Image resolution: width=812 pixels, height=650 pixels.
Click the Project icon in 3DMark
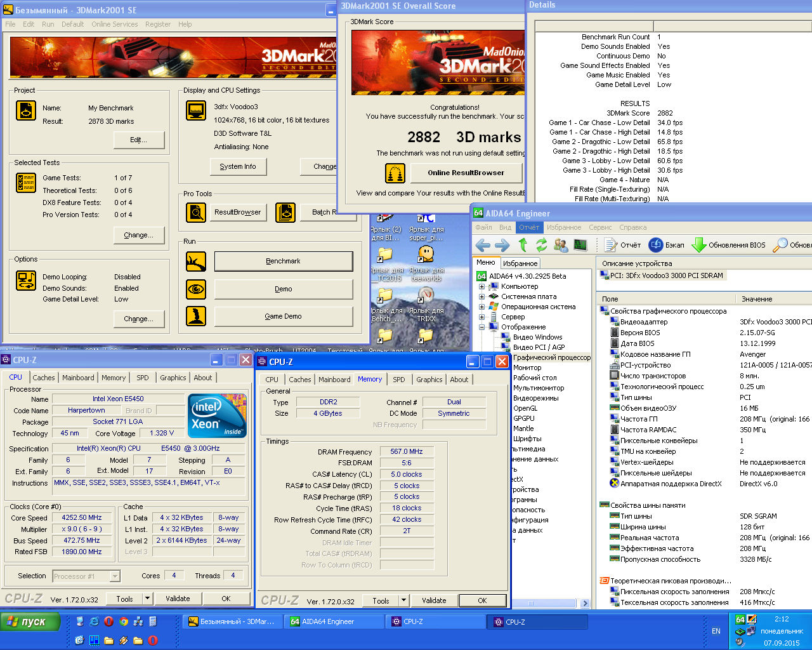point(26,110)
